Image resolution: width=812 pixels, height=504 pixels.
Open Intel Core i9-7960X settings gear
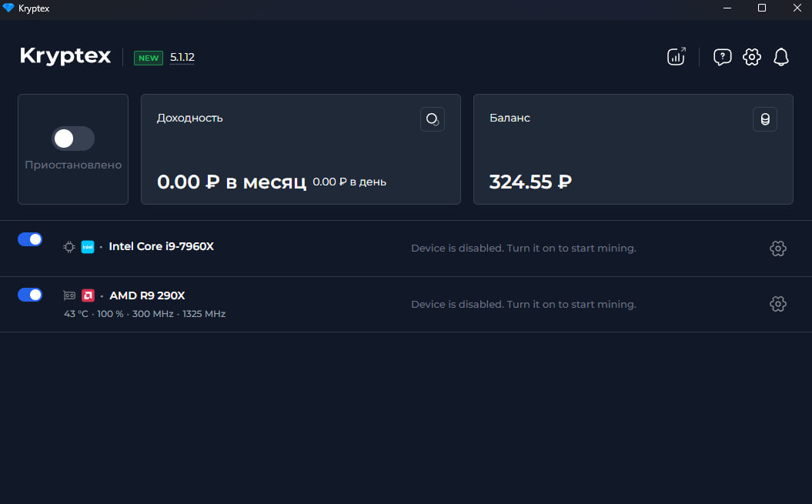coord(777,248)
